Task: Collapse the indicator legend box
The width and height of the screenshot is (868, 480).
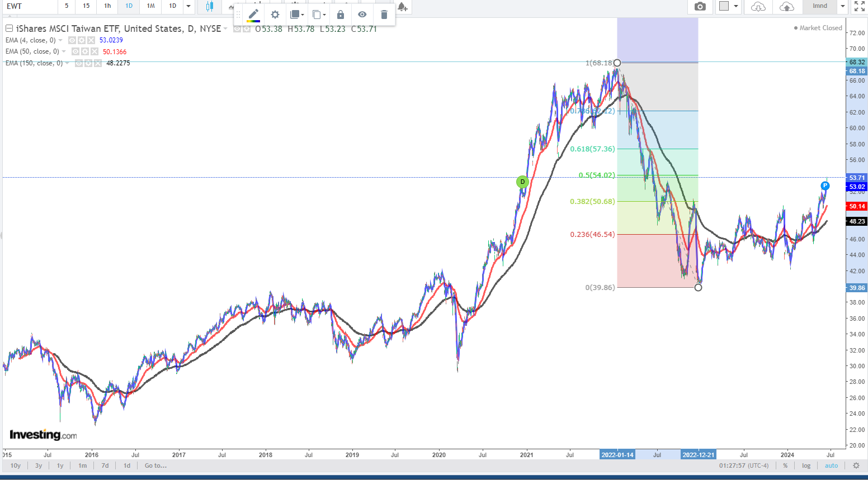Action: click(9, 28)
